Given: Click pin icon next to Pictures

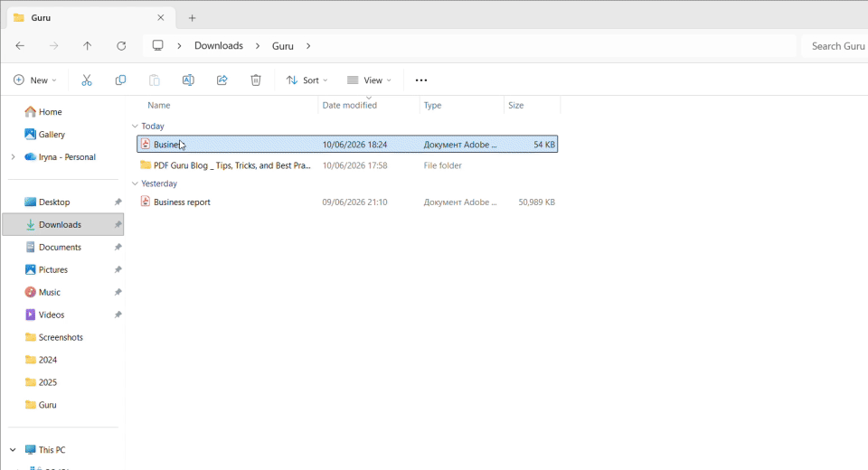Looking at the screenshot, I should pos(118,269).
